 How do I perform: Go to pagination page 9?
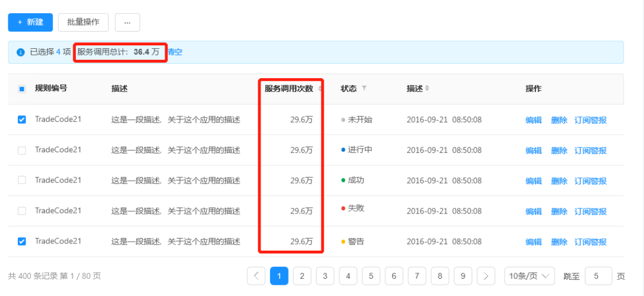[463, 276]
